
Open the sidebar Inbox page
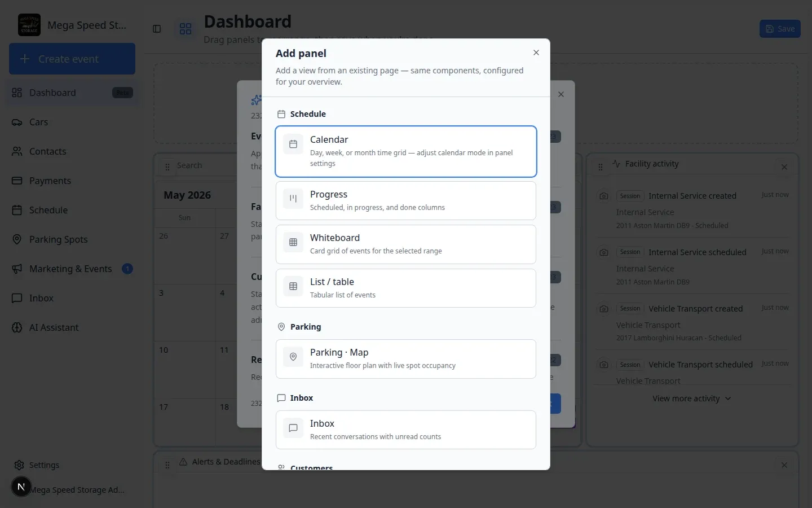[72, 298]
